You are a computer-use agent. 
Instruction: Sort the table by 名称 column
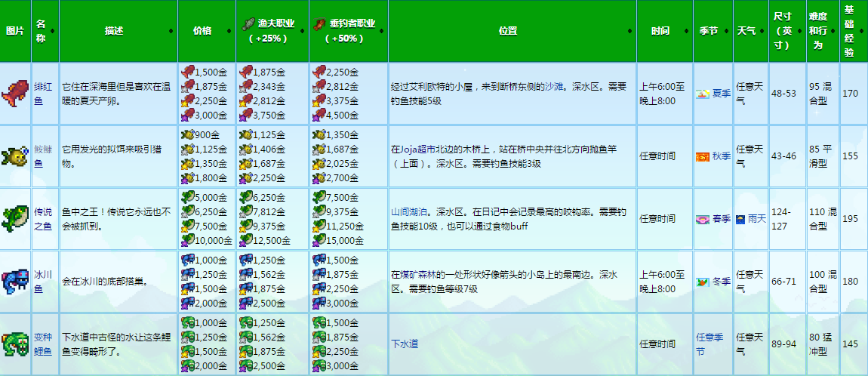[x=45, y=31]
